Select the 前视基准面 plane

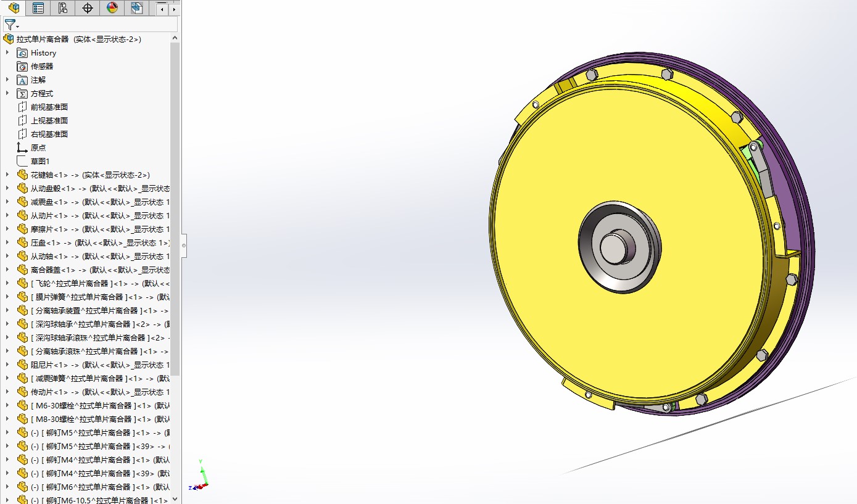click(x=49, y=107)
